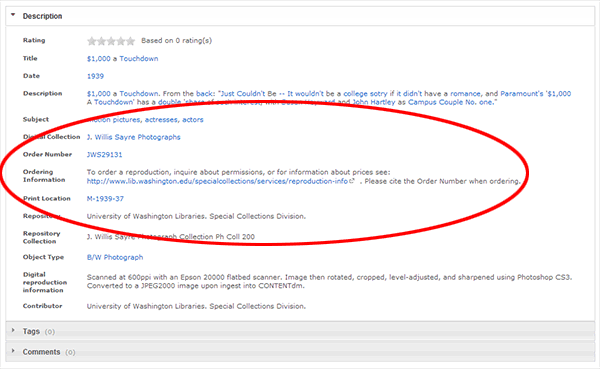Open the '$1,000 a Touchdown' title link
The height and width of the screenshot is (369, 600).
pos(122,59)
